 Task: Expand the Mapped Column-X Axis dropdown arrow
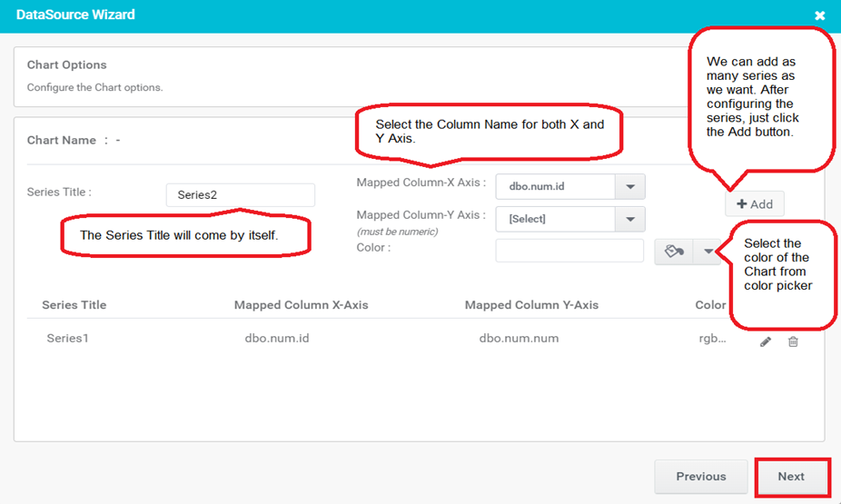[x=630, y=186]
